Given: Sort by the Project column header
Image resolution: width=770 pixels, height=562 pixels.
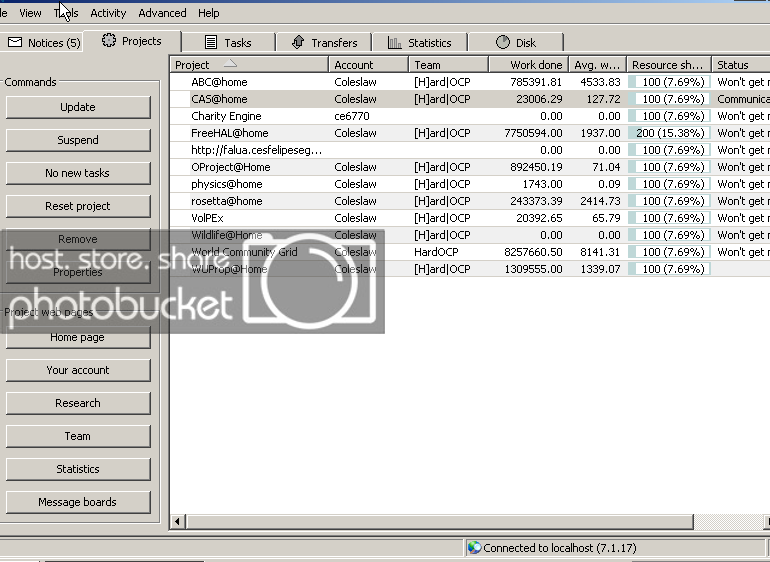Looking at the screenshot, I should 248,65.
